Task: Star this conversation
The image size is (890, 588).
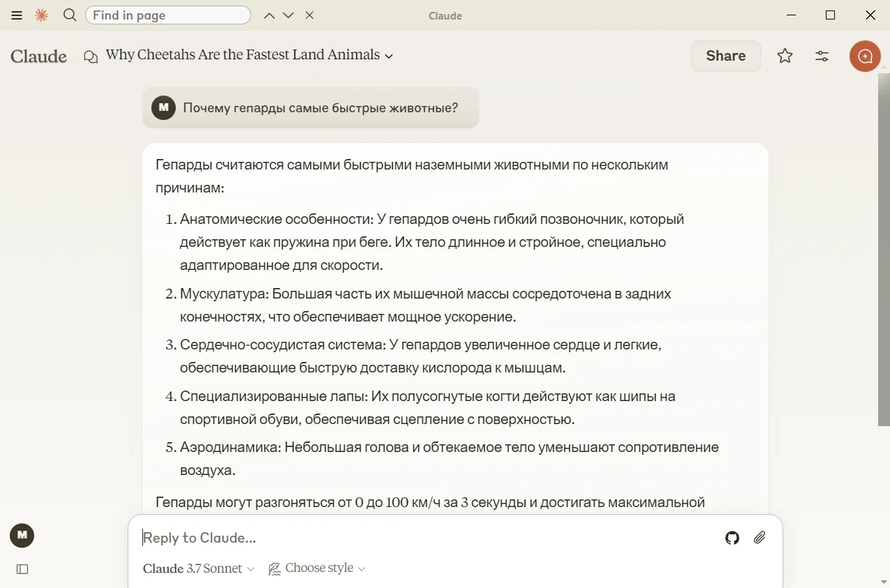Action: click(x=785, y=56)
